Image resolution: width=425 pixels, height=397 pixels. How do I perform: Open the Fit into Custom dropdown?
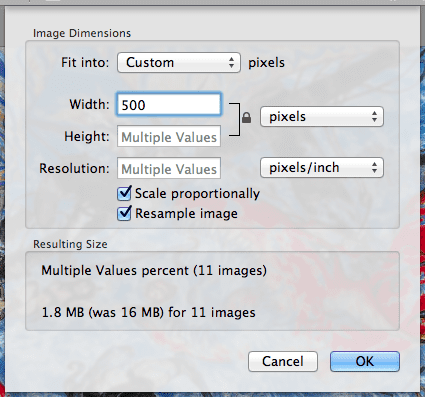coord(179,62)
